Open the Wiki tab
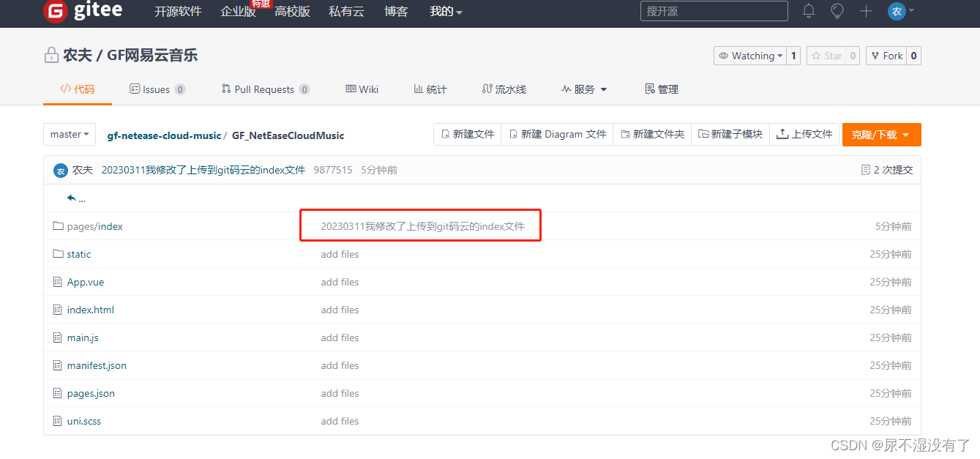The image size is (980, 459). 362,89
